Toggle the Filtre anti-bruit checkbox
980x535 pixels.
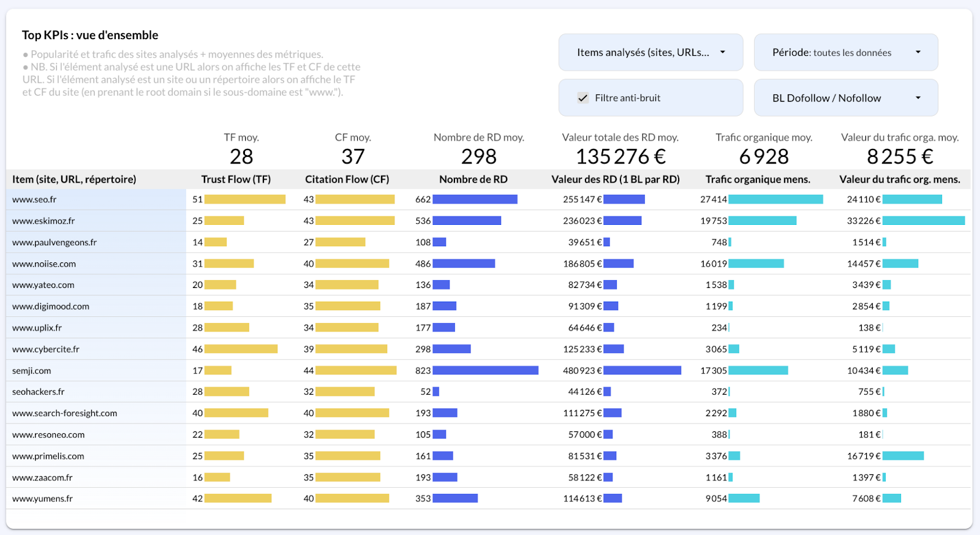[x=583, y=98]
